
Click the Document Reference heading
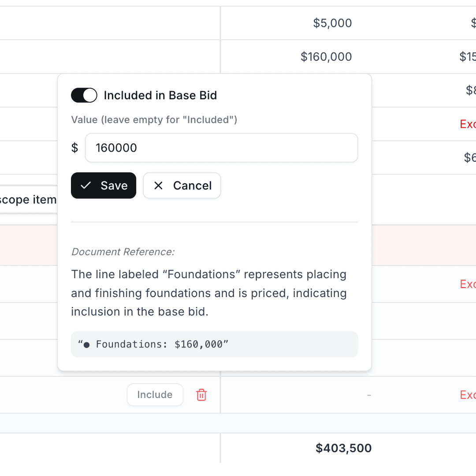coord(123,252)
